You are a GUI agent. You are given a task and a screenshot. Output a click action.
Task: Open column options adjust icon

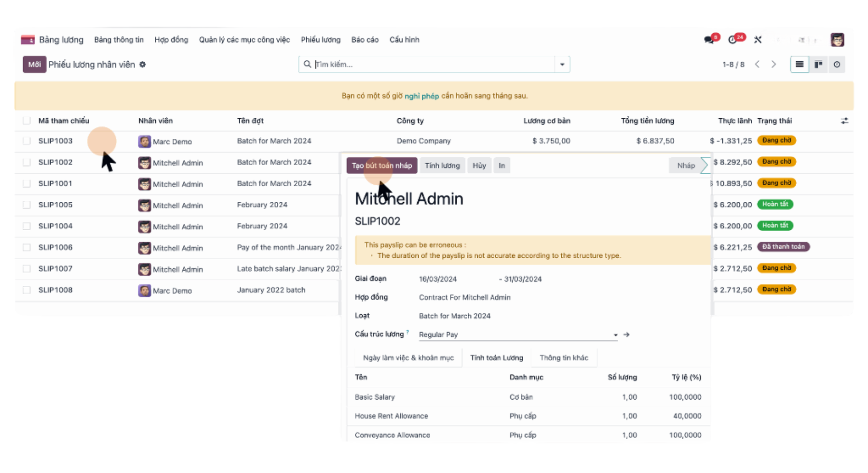point(844,121)
